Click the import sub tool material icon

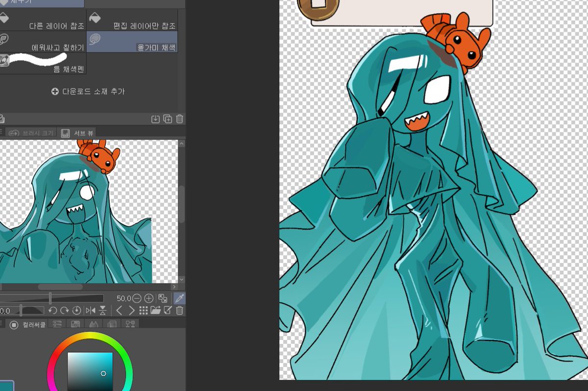coord(155,119)
